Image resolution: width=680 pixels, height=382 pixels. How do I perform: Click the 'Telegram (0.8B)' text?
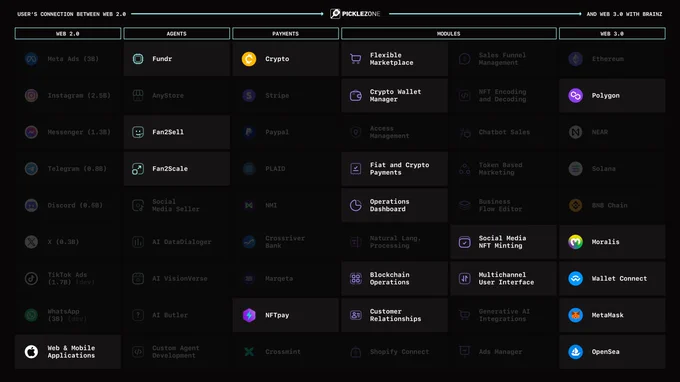click(x=77, y=169)
